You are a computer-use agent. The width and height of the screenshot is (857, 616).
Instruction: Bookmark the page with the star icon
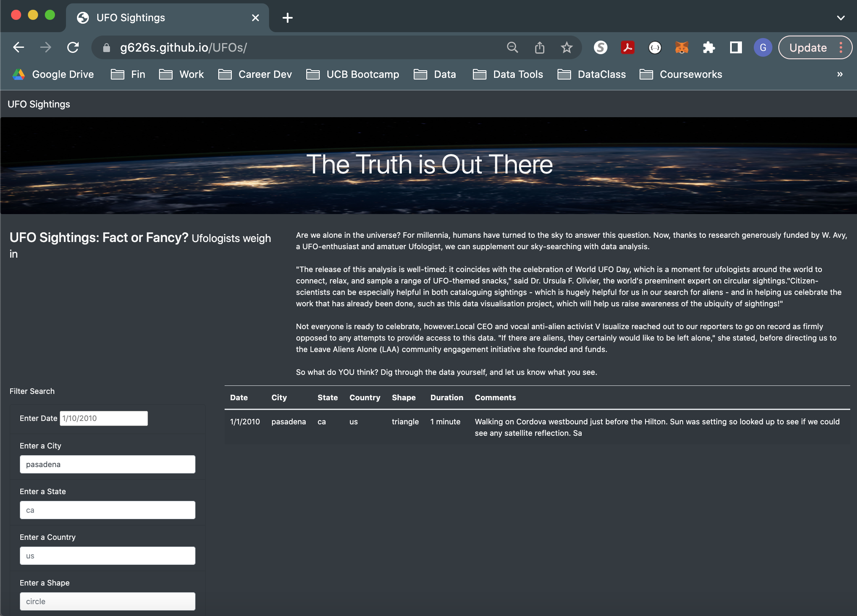566,47
